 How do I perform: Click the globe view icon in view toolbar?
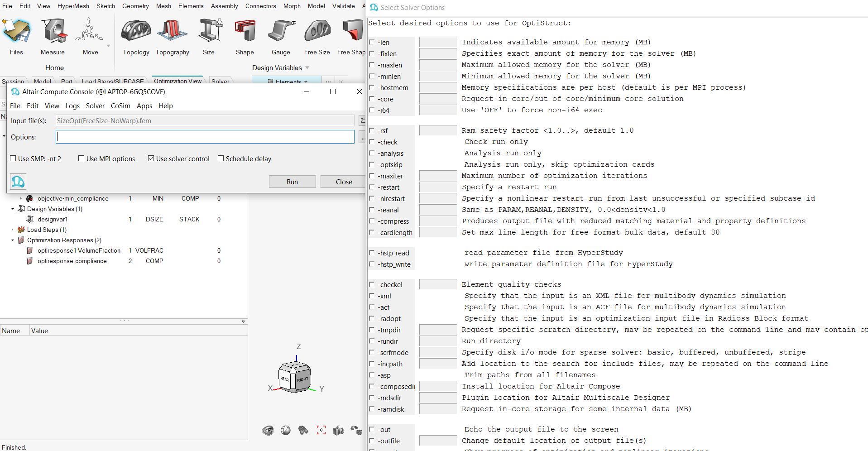(286, 430)
